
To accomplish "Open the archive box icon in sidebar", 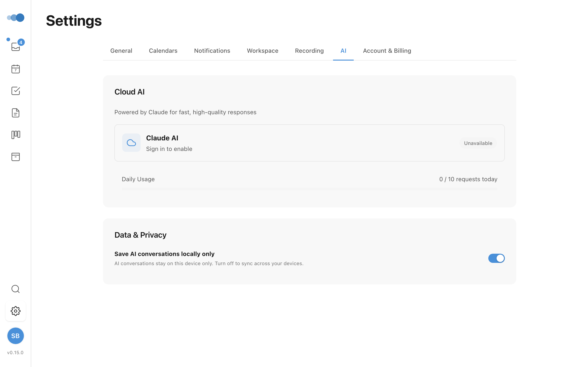I will click(x=16, y=157).
